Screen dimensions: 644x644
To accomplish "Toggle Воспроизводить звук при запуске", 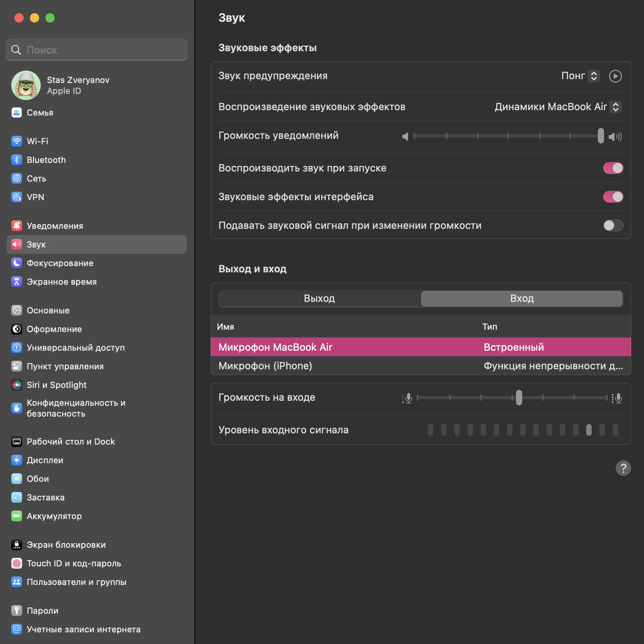I will 613,168.
